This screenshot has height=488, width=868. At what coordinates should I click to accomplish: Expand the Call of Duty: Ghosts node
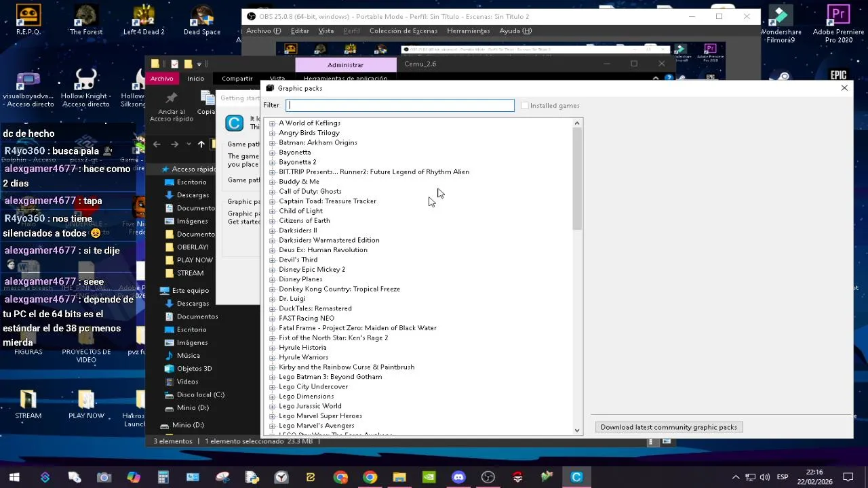[272, 192]
